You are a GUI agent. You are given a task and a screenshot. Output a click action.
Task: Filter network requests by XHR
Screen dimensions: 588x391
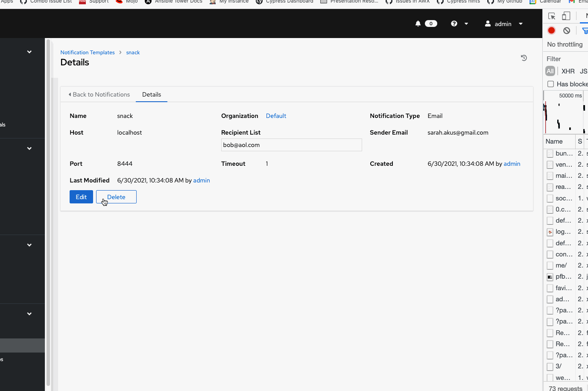coord(568,71)
